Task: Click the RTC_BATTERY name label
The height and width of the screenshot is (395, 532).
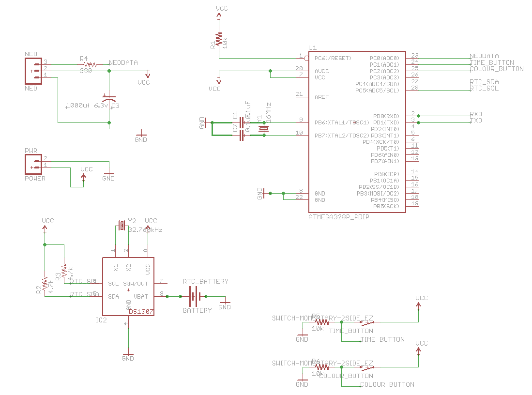Action: pos(206,281)
